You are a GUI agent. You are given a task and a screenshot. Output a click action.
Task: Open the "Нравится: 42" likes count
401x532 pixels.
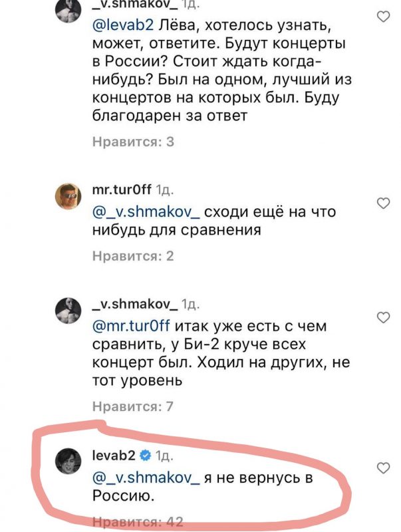pyautogui.click(x=137, y=522)
